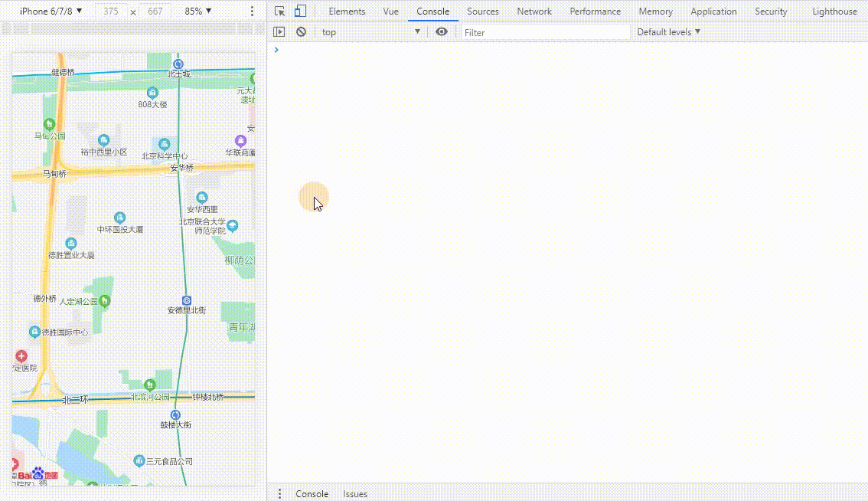Select the 德胜置业大厦 building marker
Screen dimensions: 868x501
[71, 244]
